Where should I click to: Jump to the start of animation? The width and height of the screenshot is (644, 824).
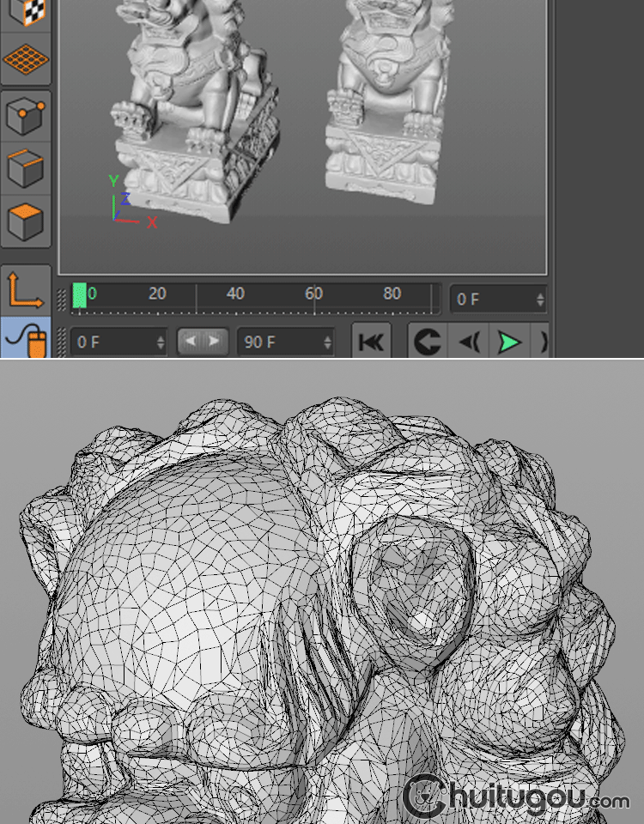coord(371,342)
